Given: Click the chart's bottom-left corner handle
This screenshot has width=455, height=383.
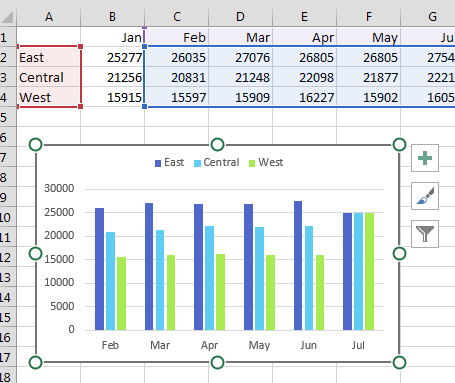Looking at the screenshot, I should pyautogui.click(x=36, y=362).
